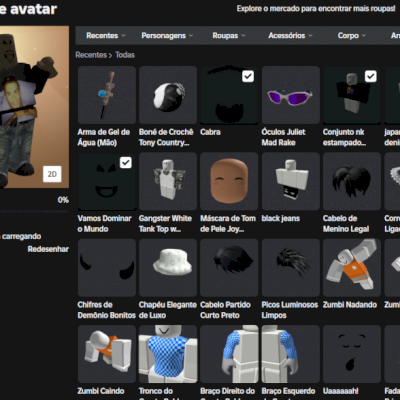
Task: Equip the Chifres de Demônio Bonitos horns
Action: (107, 268)
